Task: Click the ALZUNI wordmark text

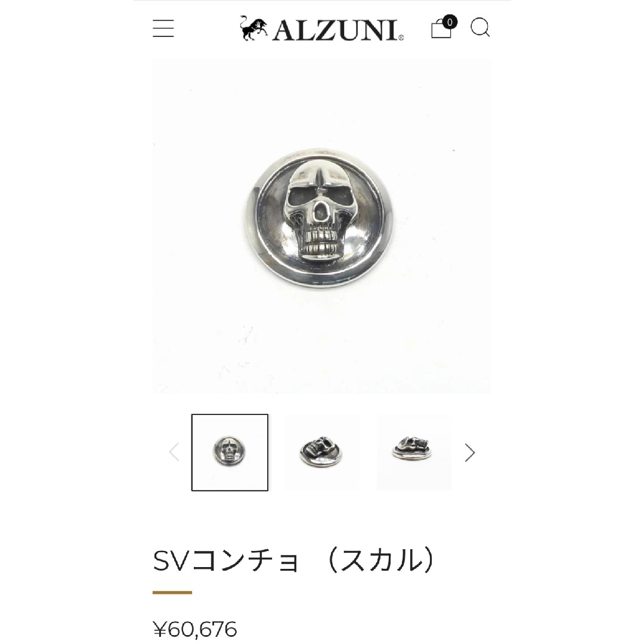Action: 335,30
